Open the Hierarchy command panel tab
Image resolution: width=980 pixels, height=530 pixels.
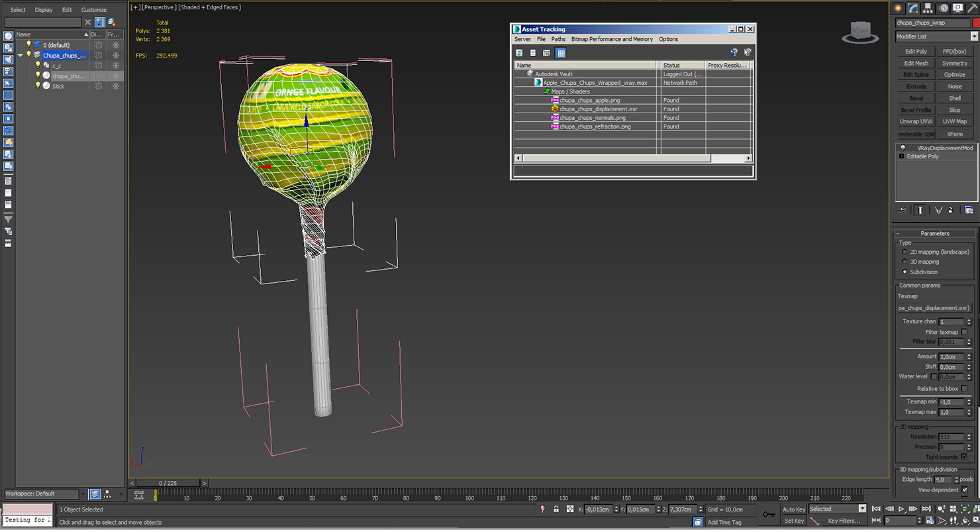928,8
